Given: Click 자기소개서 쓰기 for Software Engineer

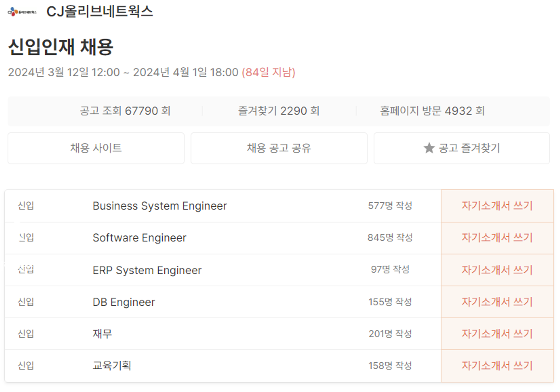Looking at the screenshot, I should [497, 238].
